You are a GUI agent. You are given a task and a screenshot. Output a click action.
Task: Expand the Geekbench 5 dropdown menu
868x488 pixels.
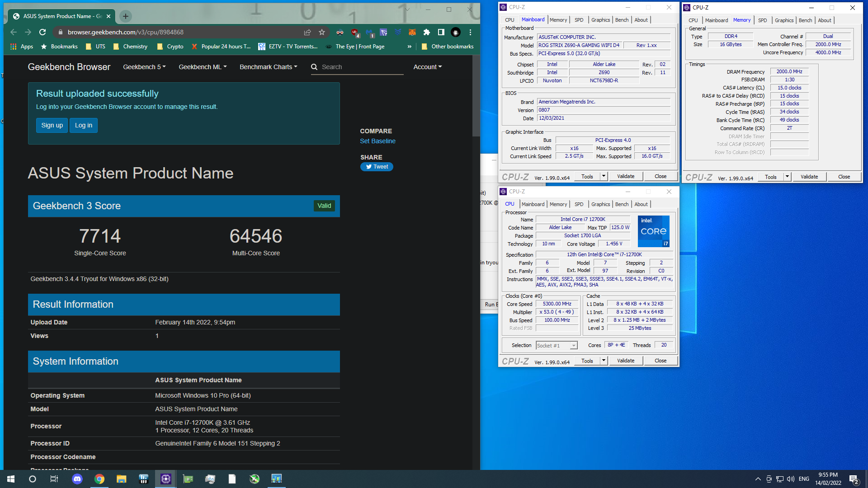144,67
